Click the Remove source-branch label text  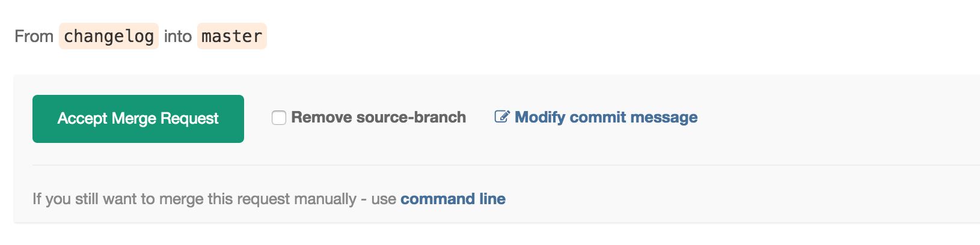click(x=378, y=117)
